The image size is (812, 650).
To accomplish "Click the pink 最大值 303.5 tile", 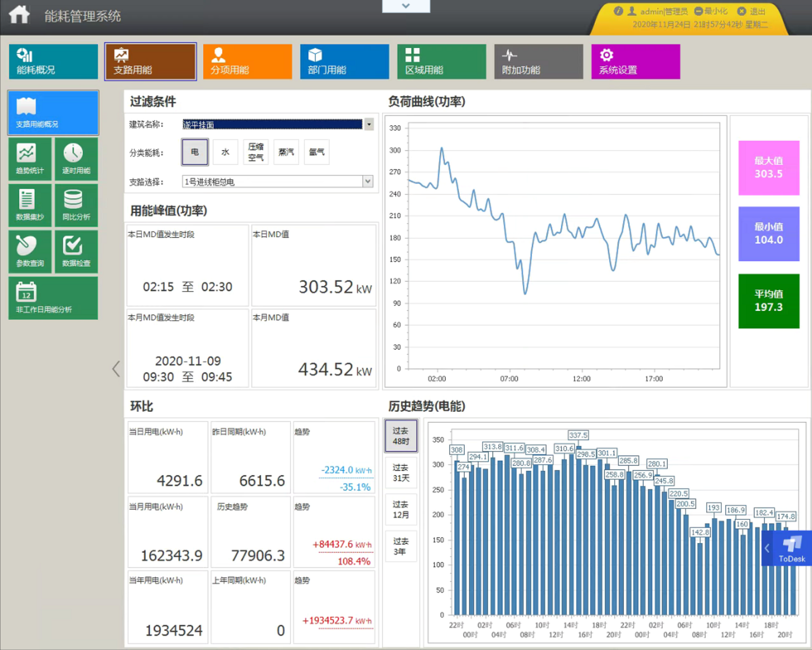I will coord(768,168).
